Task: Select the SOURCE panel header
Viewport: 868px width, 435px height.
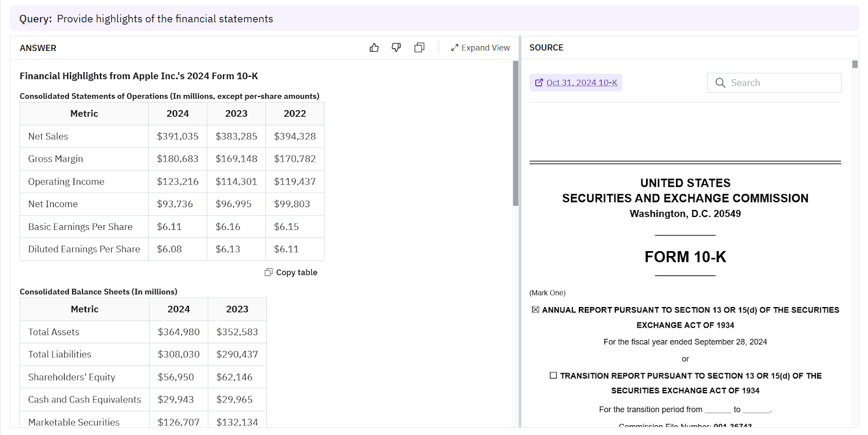Action: [x=546, y=48]
